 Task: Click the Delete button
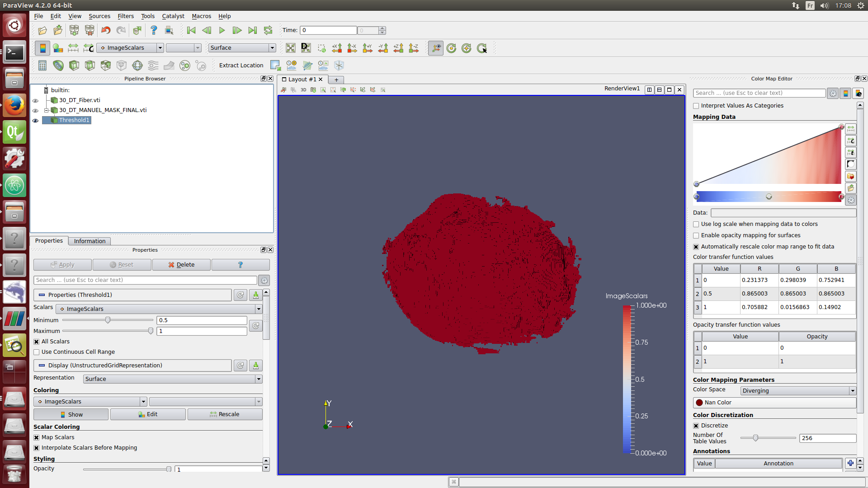181,265
